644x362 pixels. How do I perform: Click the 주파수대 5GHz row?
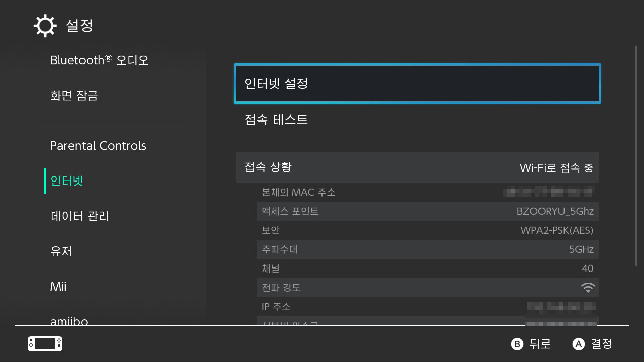tap(428, 249)
